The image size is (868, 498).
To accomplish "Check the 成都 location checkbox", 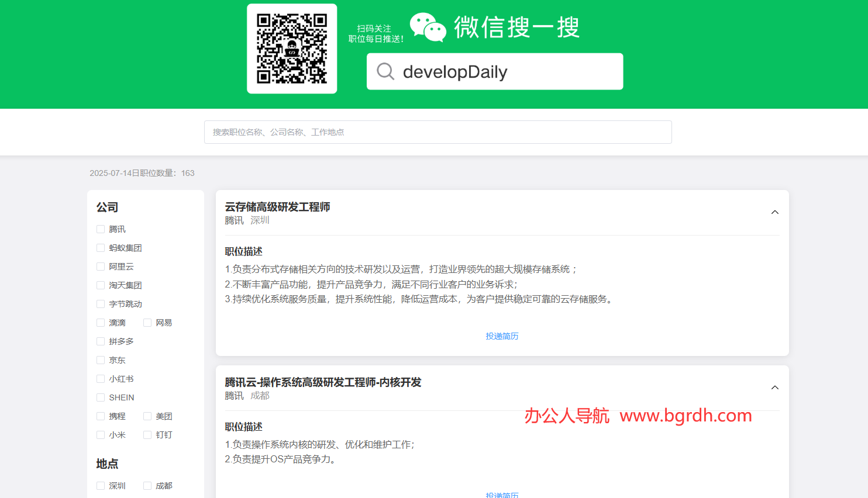I will (x=147, y=485).
